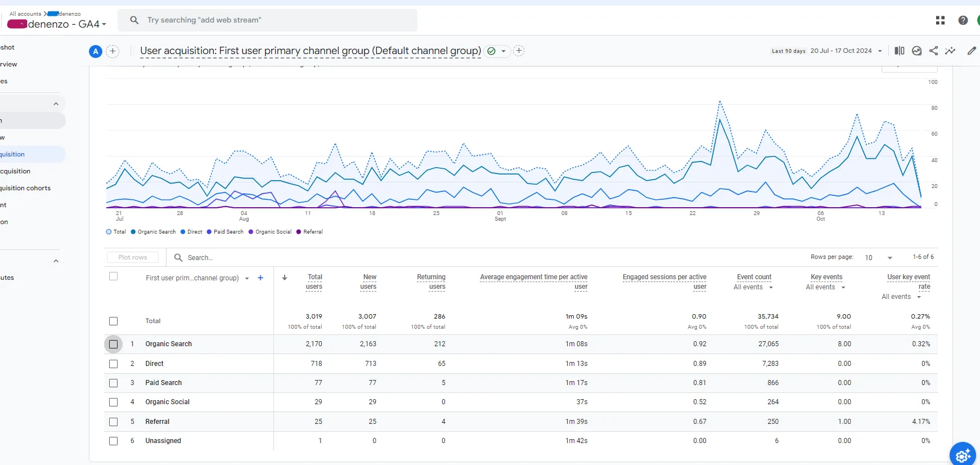Screen dimensions: 980x465
Task: Add a comparison with plus icon
Action: [x=113, y=51]
